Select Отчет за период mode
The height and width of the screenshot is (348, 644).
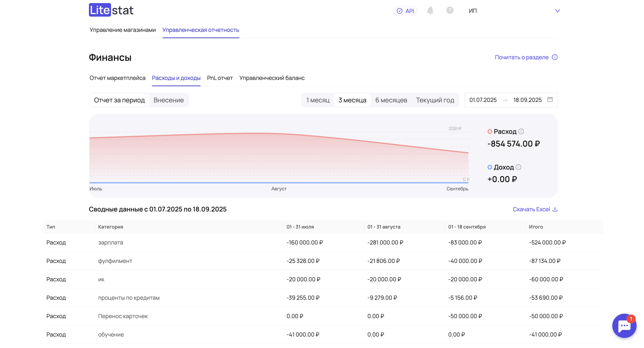pos(119,100)
